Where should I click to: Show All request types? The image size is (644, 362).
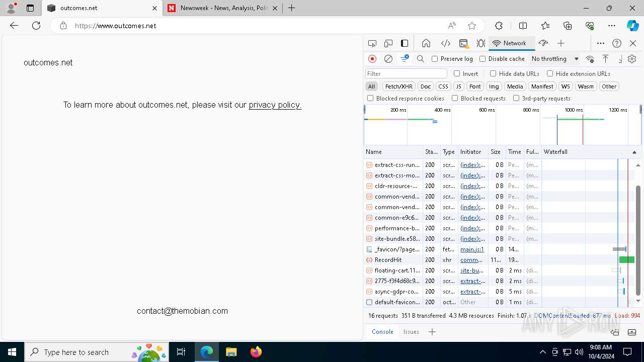371,86
